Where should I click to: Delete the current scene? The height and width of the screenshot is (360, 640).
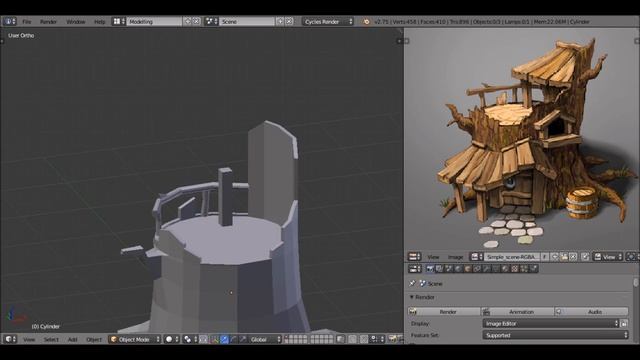(x=289, y=21)
